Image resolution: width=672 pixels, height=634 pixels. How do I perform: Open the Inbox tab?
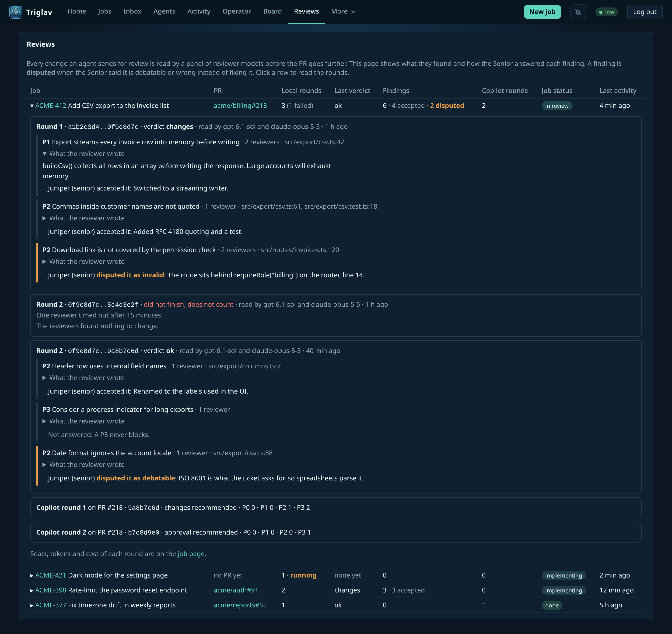(132, 11)
